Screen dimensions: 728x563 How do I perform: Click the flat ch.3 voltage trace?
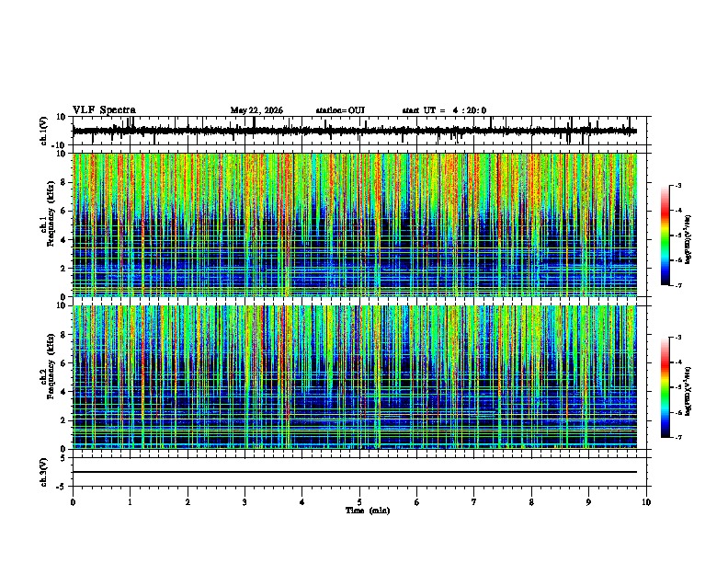click(355, 472)
